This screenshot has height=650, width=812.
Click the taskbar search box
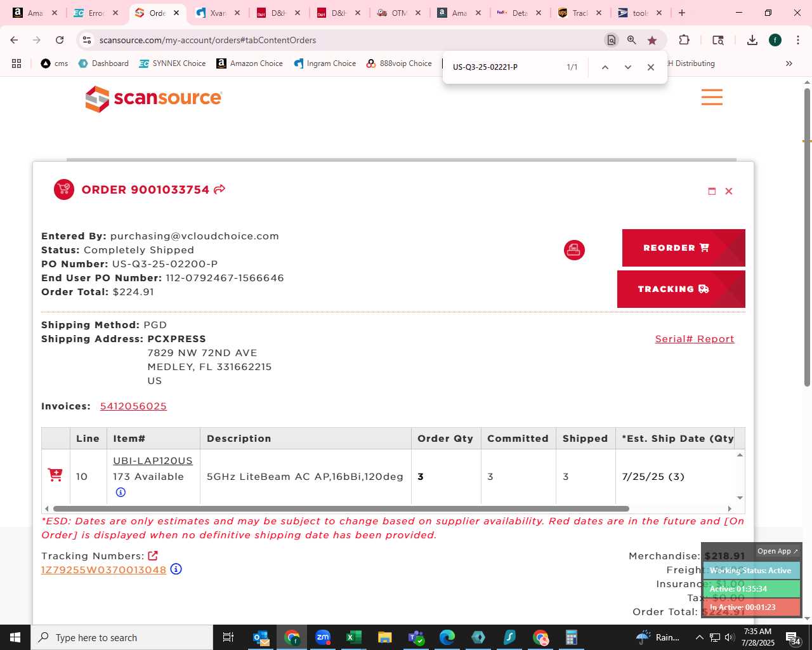pyautogui.click(x=122, y=637)
